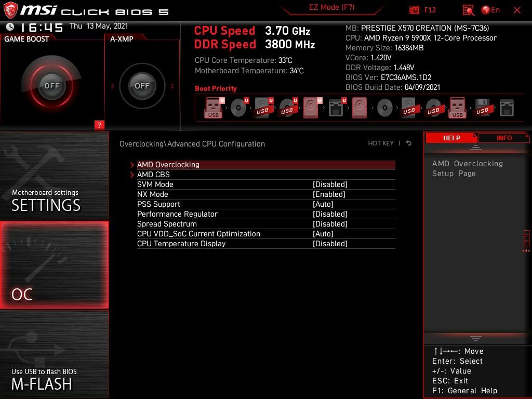Click the A-XMP tab label
The height and width of the screenshot is (399, 532).
[122, 39]
